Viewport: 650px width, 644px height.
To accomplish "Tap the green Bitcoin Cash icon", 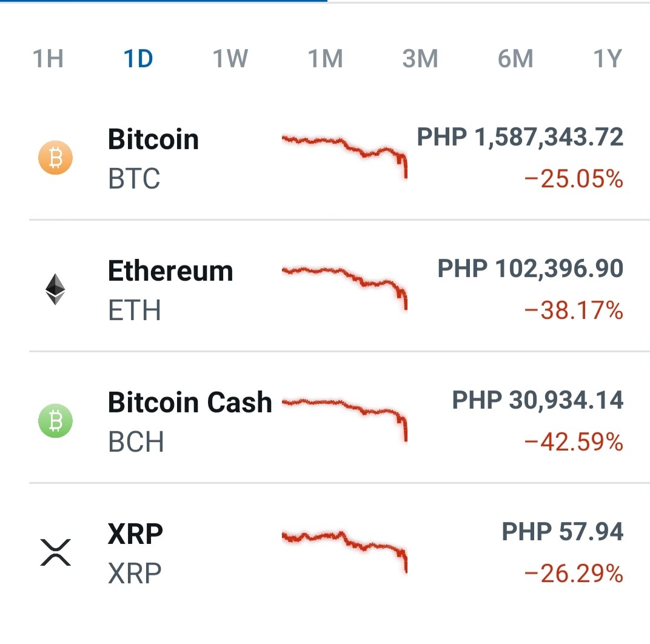I will [55, 421].
